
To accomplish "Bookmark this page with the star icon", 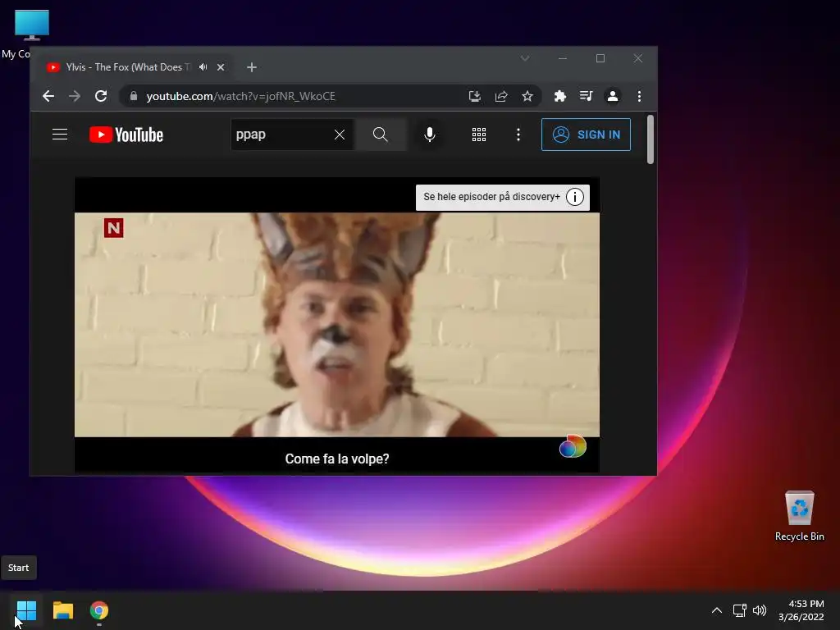I will coord(527,96).
